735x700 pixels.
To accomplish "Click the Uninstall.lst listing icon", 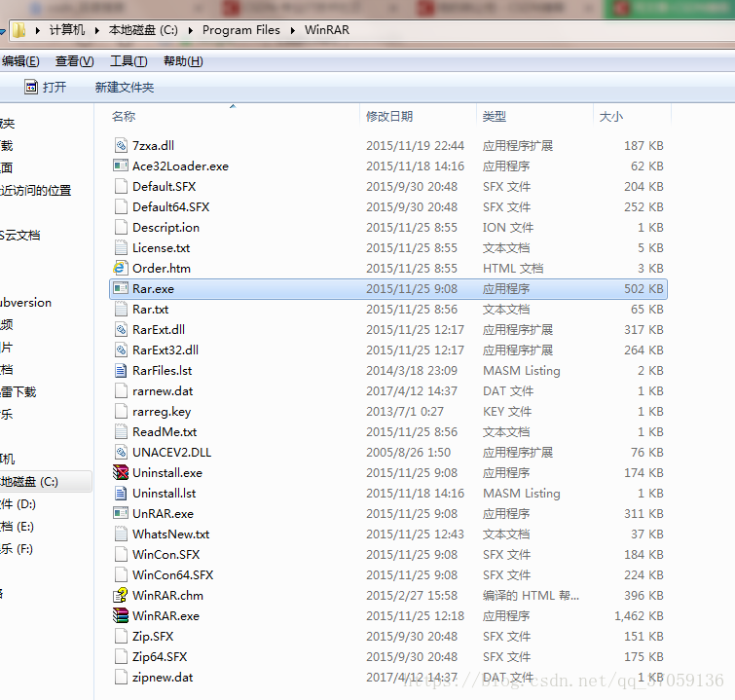I will tap(121, 494).
